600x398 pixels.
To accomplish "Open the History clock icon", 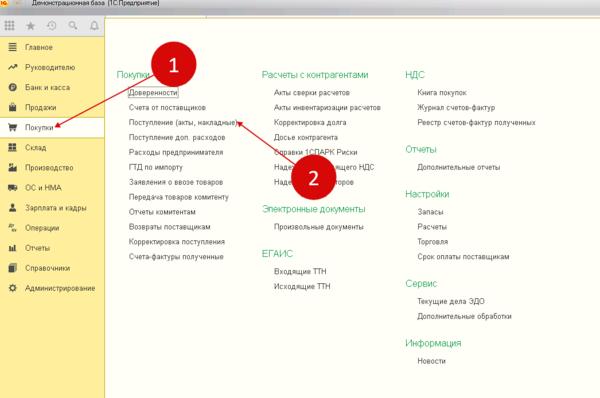I will (51, 26).
